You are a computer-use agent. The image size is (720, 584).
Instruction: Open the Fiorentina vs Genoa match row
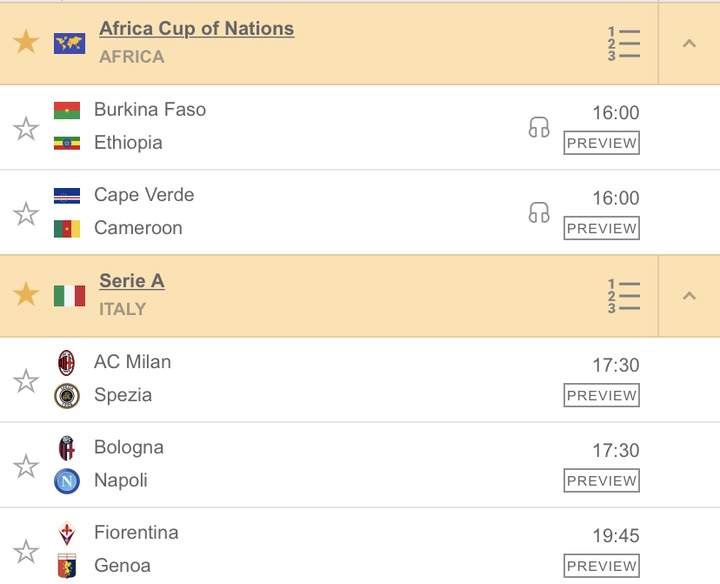coord(360,546)
